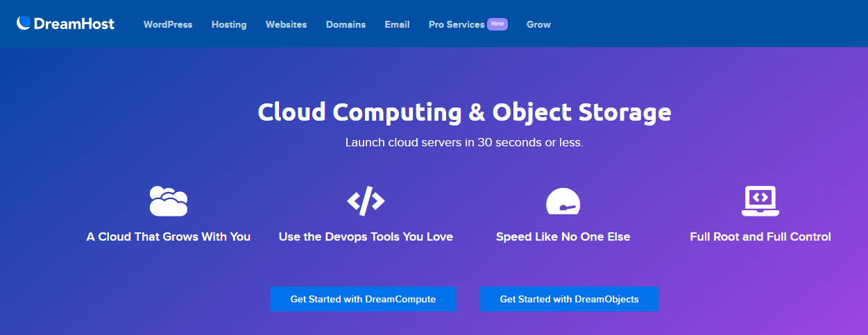Click "Use the Devops Tools You Love" text
The height and width of the screenshot is (335, 868).
click(366, 237)
